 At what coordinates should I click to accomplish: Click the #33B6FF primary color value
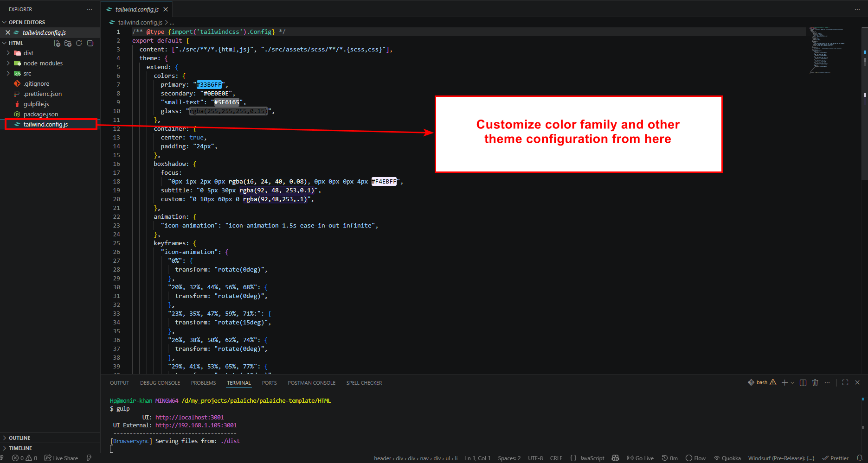209,84
